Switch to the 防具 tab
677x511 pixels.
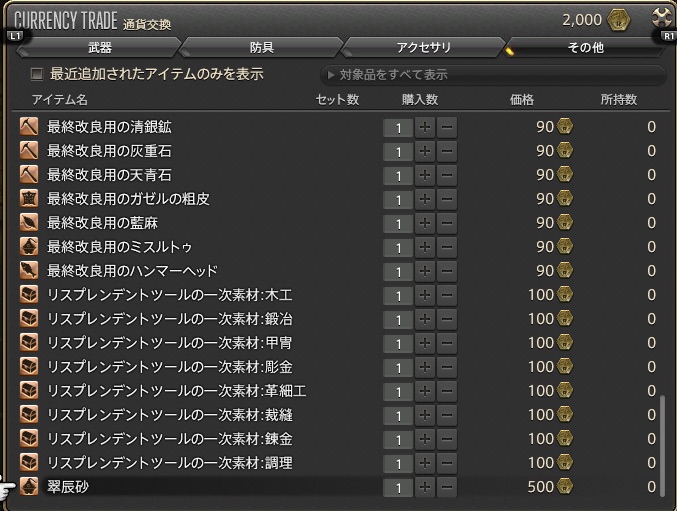262,47
